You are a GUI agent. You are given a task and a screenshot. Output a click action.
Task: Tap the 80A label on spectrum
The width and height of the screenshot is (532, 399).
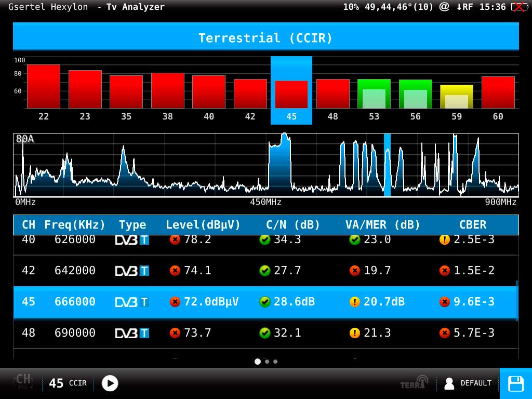pyautogui.click(x=25, y=139)
